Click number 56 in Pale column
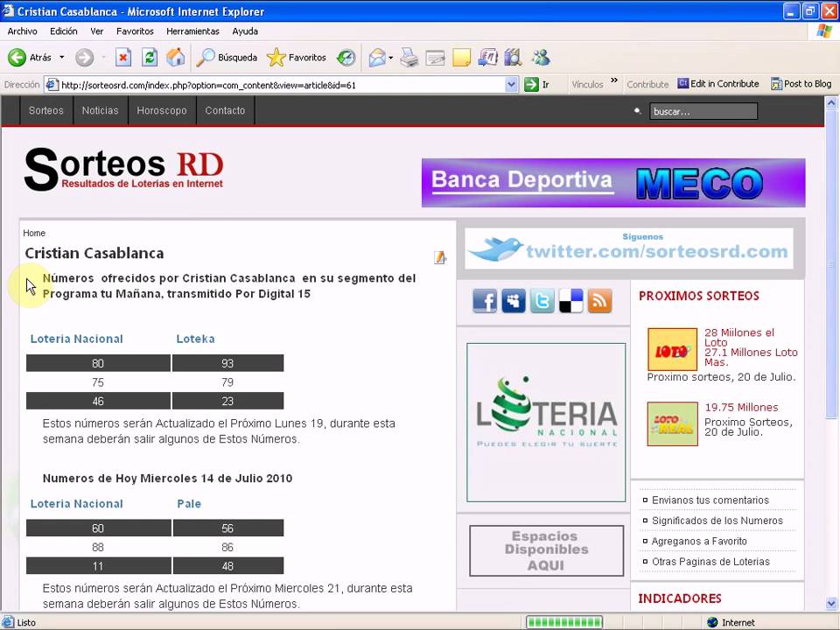The image size is (840, 630). point(227,528)
